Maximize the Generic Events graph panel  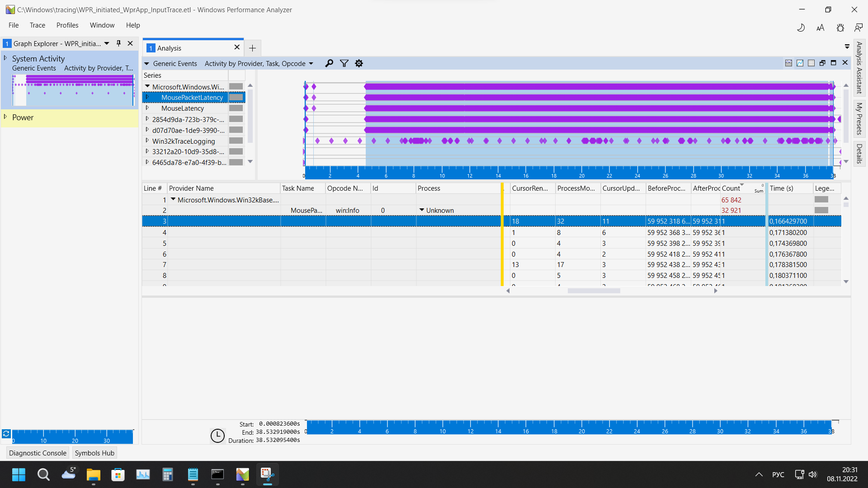coord(834,63)
